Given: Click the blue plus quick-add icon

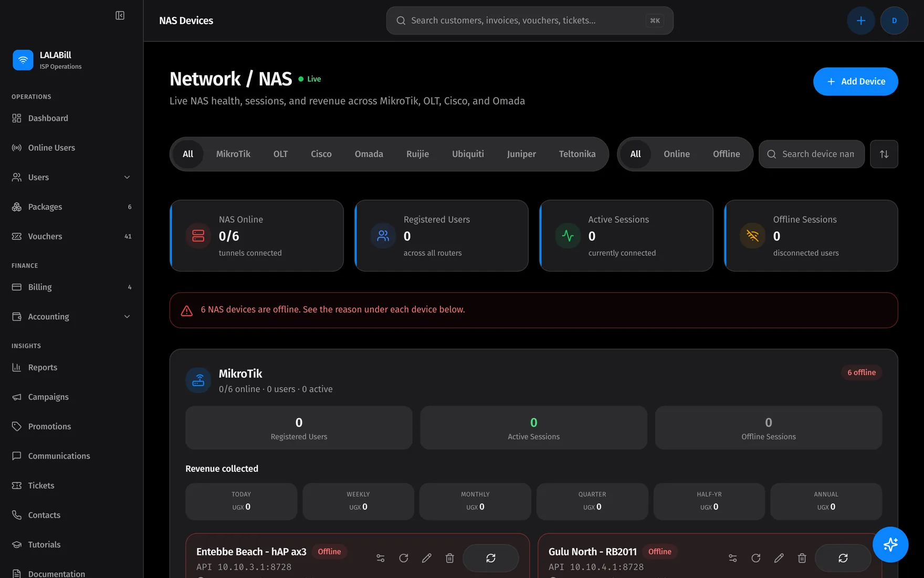Looking at the screenshot, I should coord(861,20).
